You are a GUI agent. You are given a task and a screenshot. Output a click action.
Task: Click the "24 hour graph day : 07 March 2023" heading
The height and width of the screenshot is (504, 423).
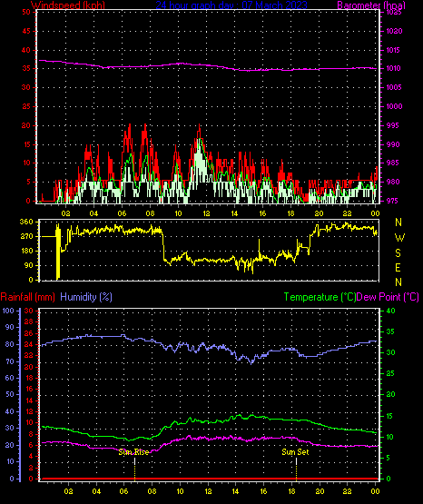pos(231,5)
